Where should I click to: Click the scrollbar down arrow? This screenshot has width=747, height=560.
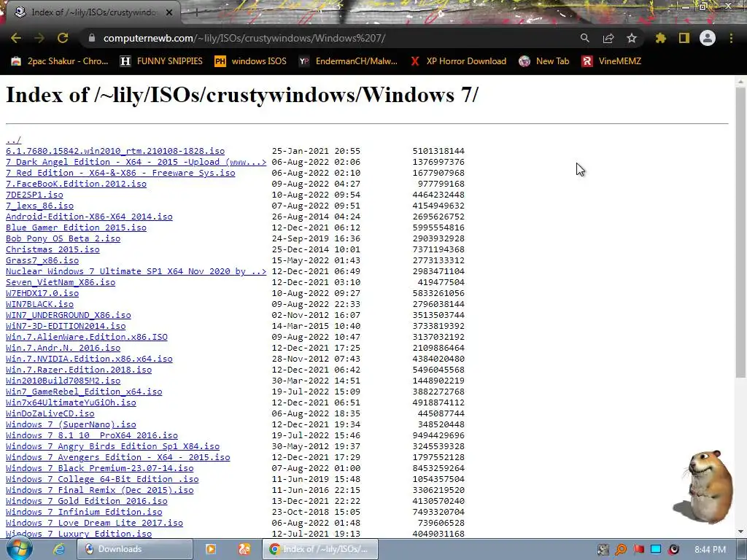[x=741, y=532]
